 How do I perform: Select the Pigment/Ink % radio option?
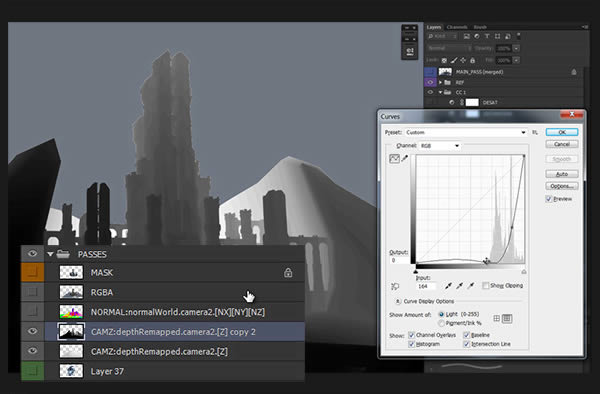(441, 324)
